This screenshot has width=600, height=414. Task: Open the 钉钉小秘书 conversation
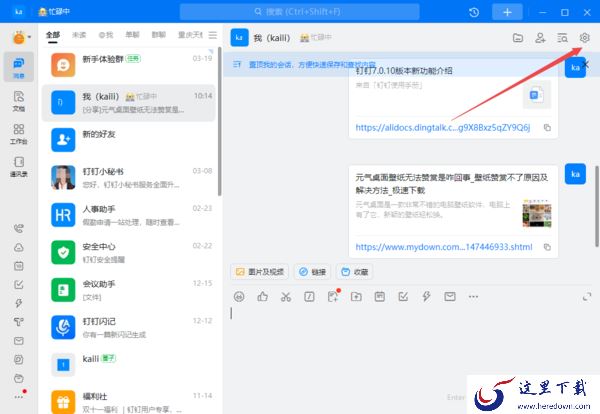coord(129,178)
